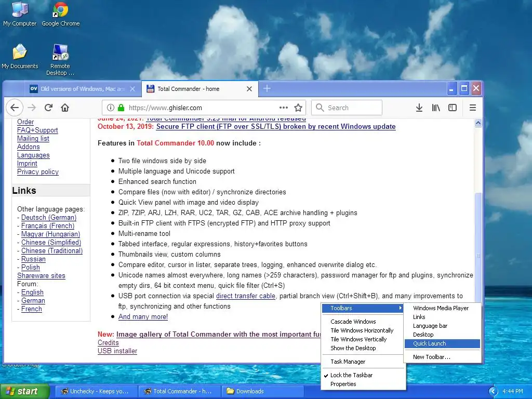Open the English forum link
This screenshot has height=399, width=532.
pos(32,292)
